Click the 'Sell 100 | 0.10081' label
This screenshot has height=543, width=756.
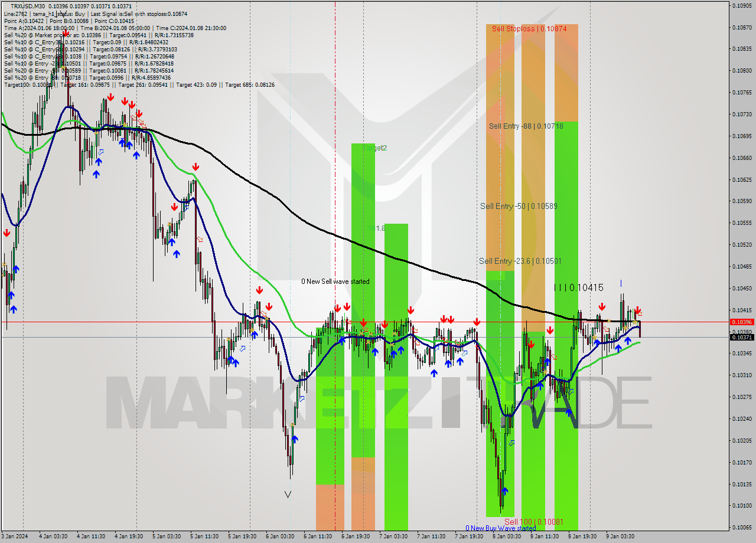point(534,522)
